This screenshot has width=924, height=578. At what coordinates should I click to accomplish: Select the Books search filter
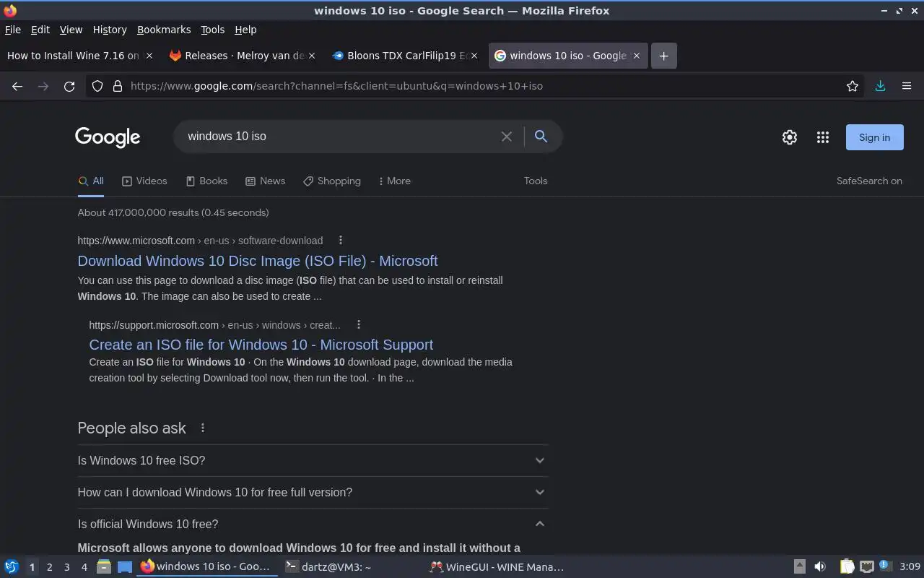[x=206, y=181]
